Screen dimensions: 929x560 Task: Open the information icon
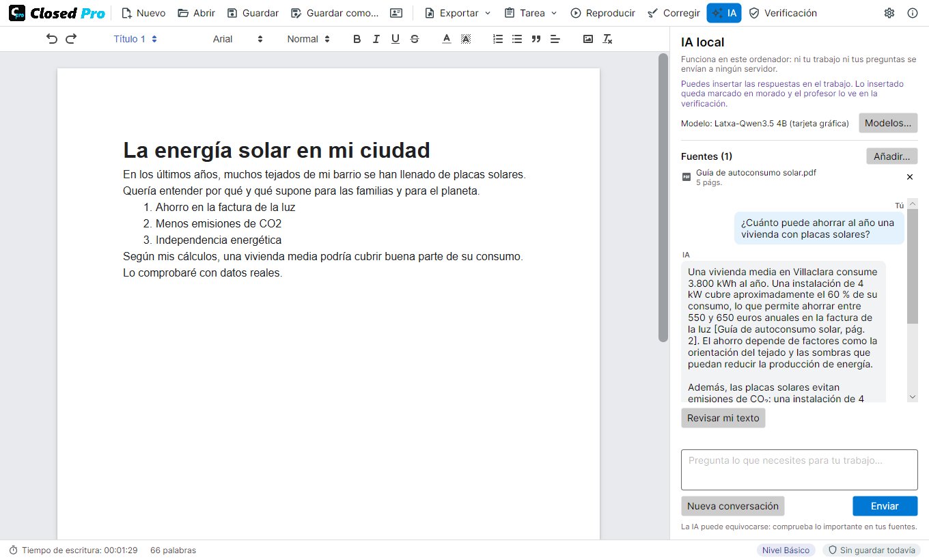point(913,13)
